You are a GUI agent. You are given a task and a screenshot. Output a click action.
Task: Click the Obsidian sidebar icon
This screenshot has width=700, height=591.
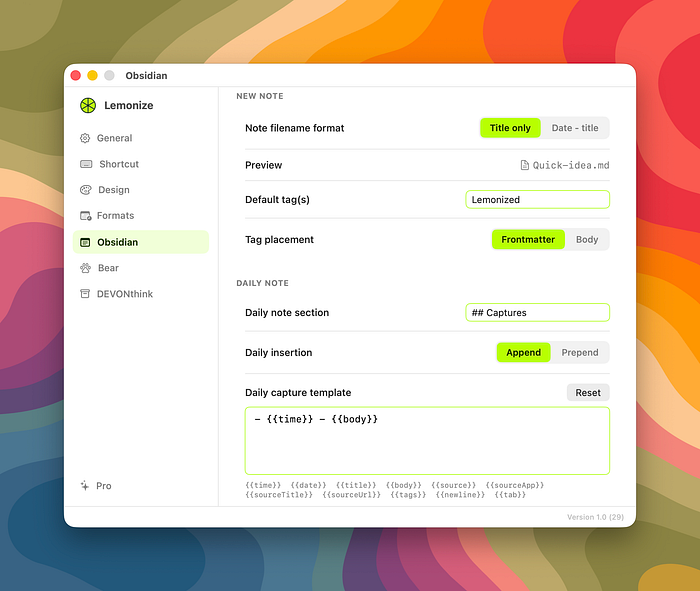pyautogui.click(x=85, y=242)
